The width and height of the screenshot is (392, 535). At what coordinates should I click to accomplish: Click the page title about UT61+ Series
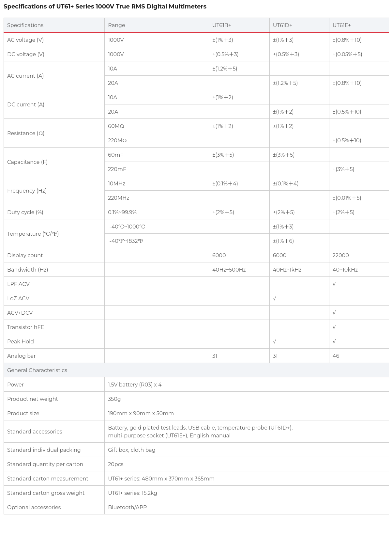coord(105,7)
